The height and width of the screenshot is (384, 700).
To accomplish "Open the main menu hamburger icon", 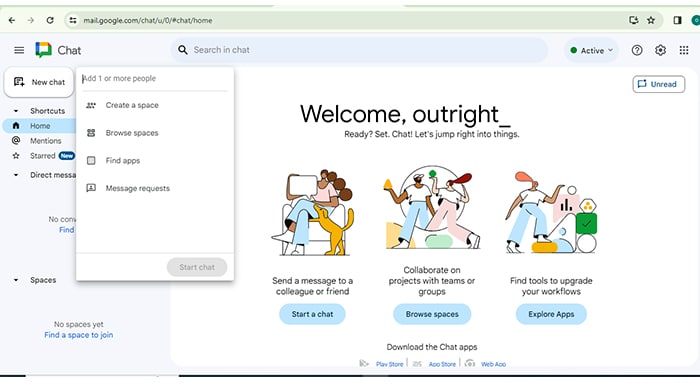I will click(19, 50).
